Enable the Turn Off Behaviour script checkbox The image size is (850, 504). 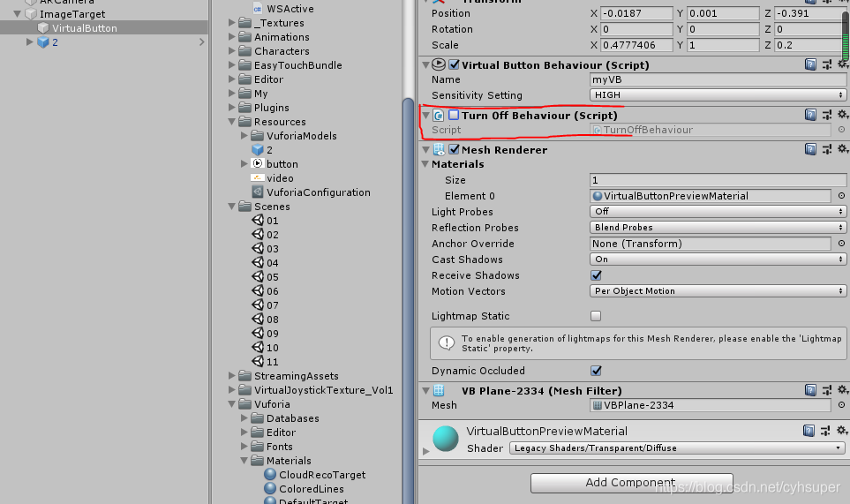click(x=454, y=115)
